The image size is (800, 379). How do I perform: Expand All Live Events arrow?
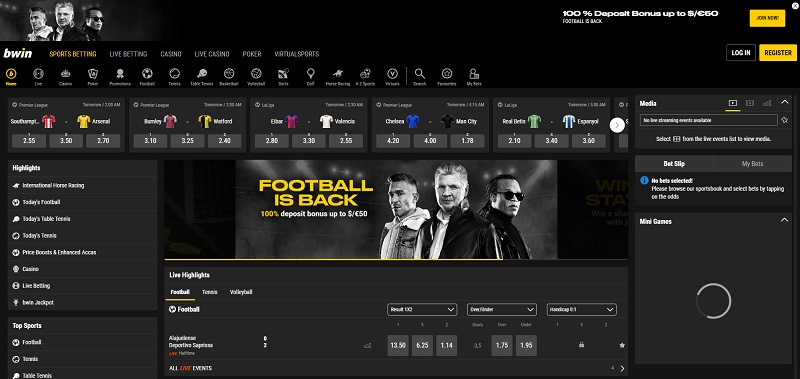coord(622,368)
